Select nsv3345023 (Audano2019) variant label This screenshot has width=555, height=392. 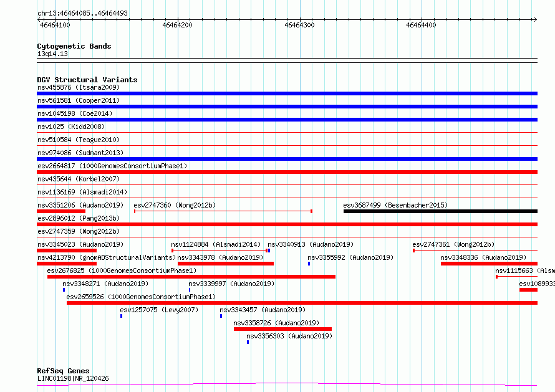80,244
